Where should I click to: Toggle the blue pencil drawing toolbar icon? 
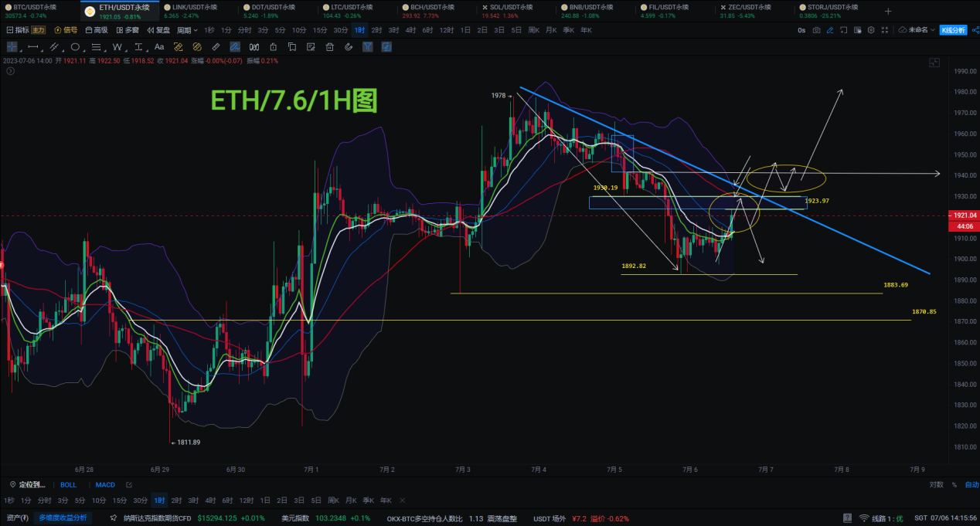830,30
